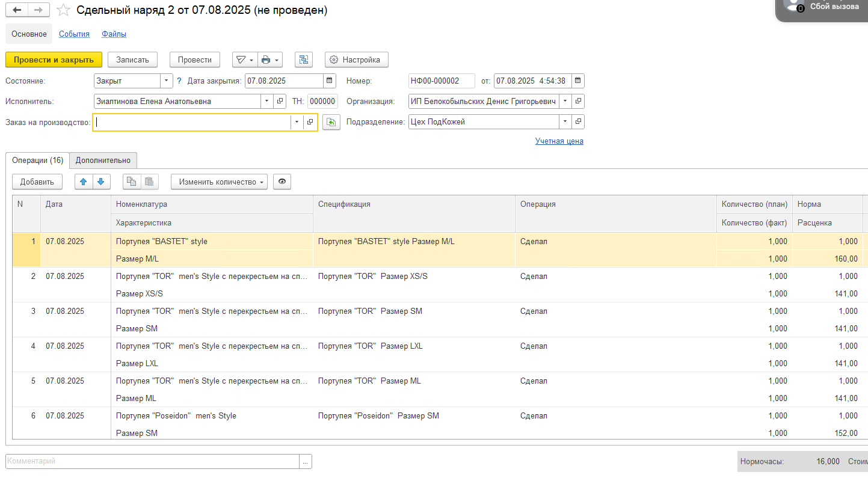Image resolution: width=868 pixels, height=481 pixels.
Task: Click the Провести button
Action: click(195, 60)
